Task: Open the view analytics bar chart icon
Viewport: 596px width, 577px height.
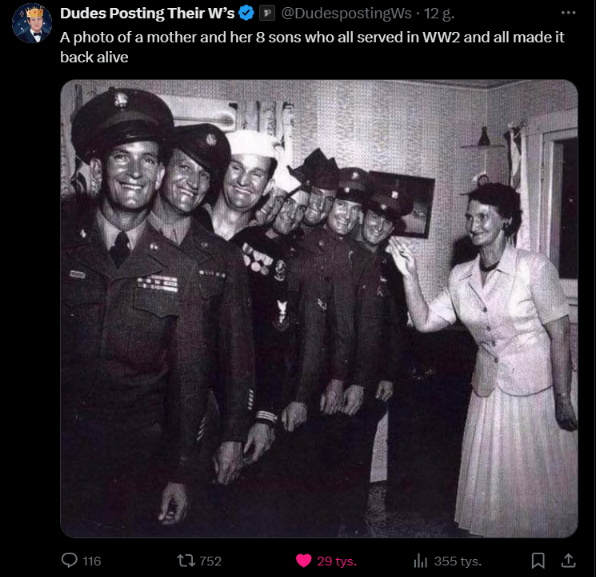Action: point(420,561)
